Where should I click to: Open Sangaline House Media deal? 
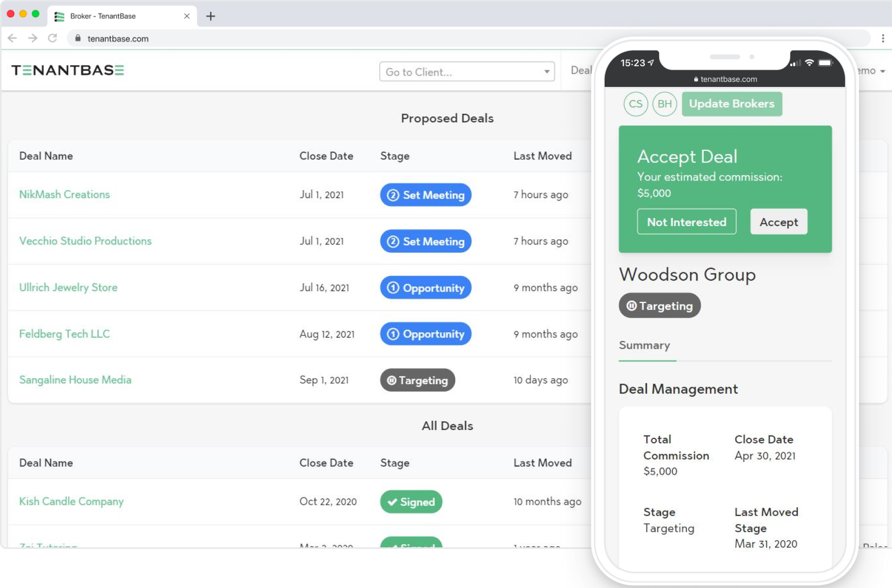point(75,380)
